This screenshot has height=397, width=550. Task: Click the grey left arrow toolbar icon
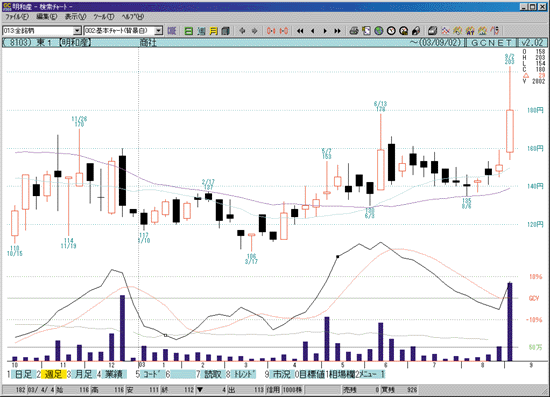click(242, 31)
